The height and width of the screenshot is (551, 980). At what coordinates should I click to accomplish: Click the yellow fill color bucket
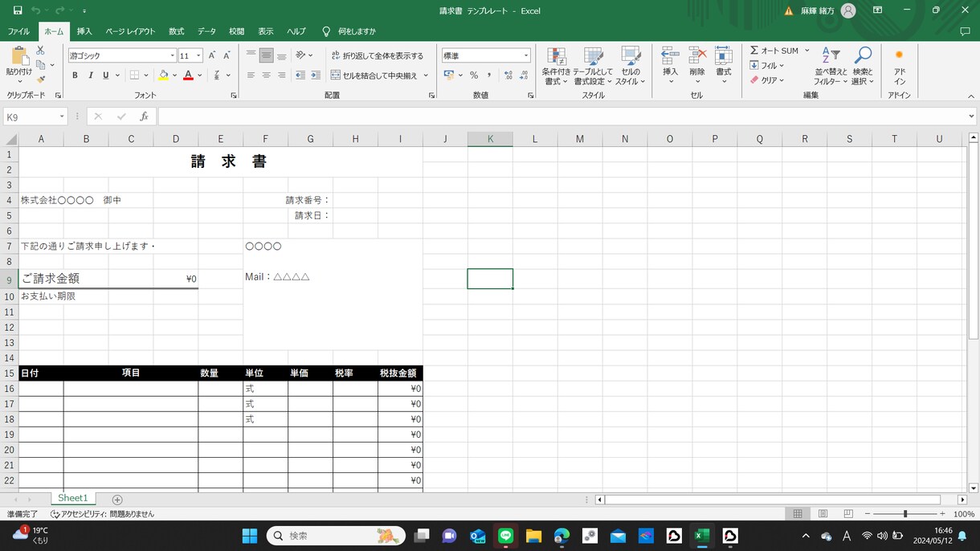tap(163, 75)
